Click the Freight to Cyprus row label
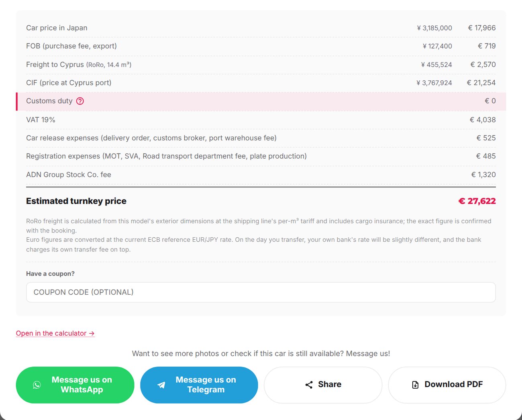Screen dimensions: 522x420 (x=79, y=65)
